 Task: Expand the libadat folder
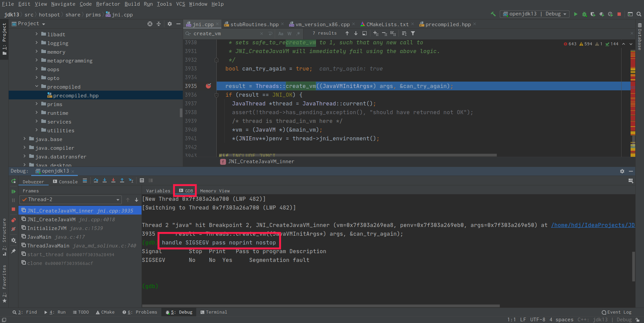click(37, 34)
